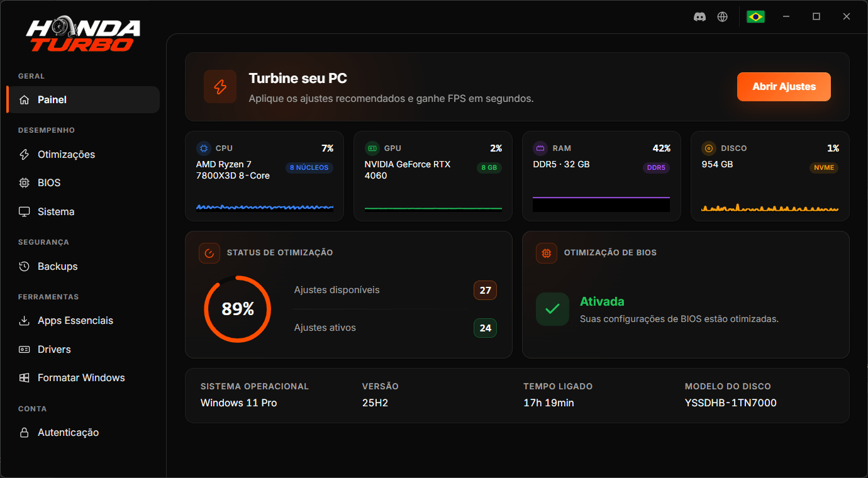Image resolution: width=868 pixels, height=478 pixels.
Task: Click the 8 NÚCLEOS badge
Action: point(309,168)
